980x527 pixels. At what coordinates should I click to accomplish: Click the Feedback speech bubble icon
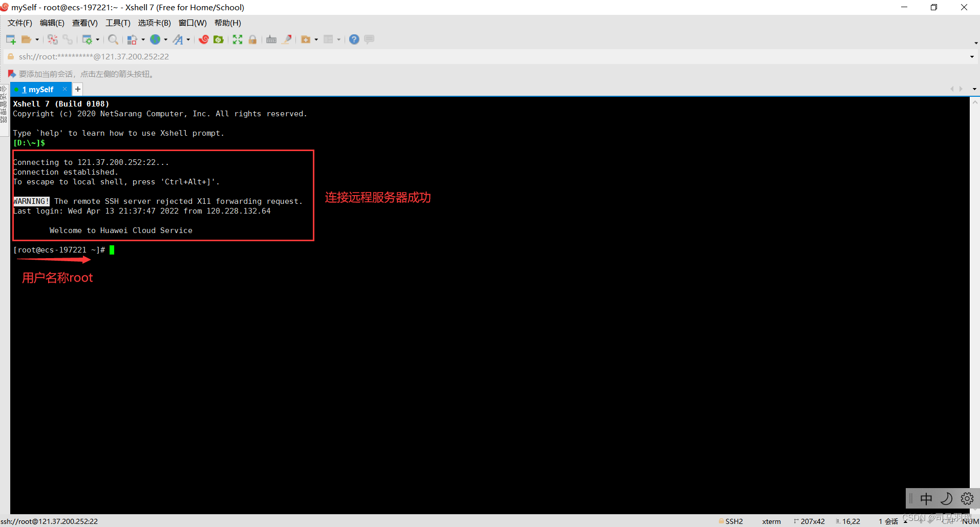tap(369, 39)
